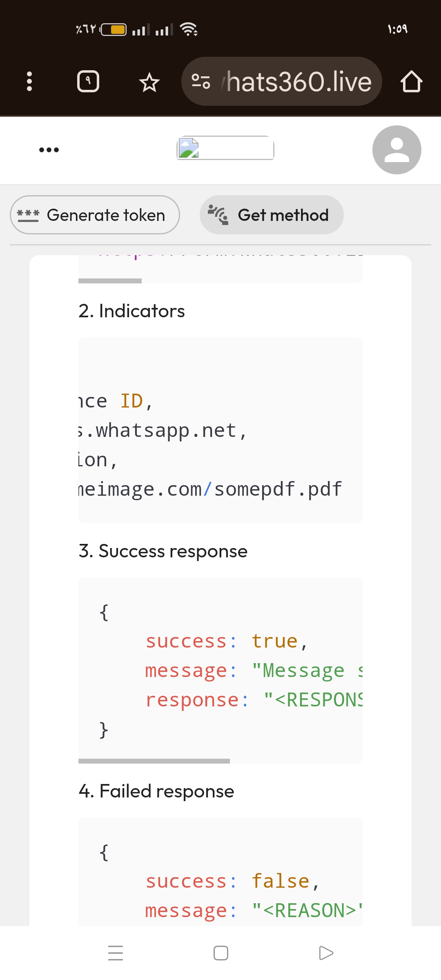Image resolution: width=441 pixels, height=980 pixels.
Task: Tap the site settings icon in address bar
Action: tap(201, 81)
